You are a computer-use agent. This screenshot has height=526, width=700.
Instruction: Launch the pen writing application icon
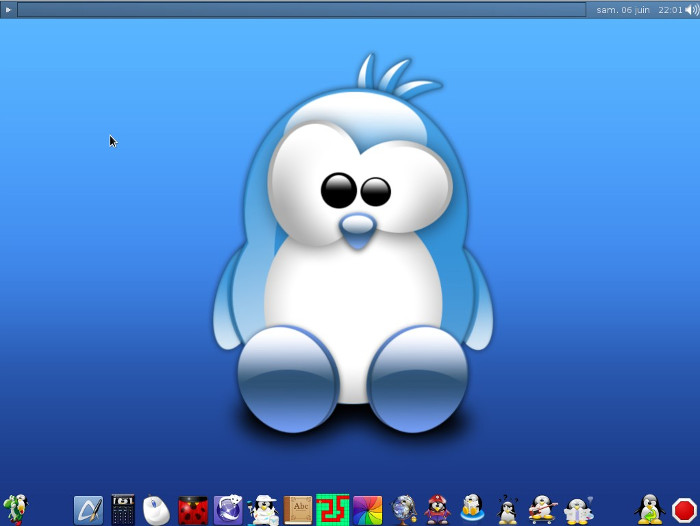88,510
